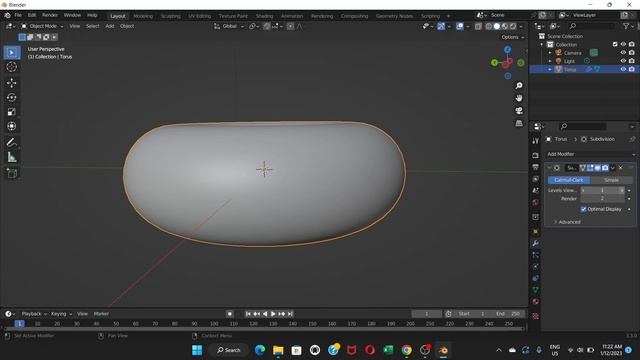Open the Output properties tab
The width and height of the screenshot is (640, 360).
[536, 167]
